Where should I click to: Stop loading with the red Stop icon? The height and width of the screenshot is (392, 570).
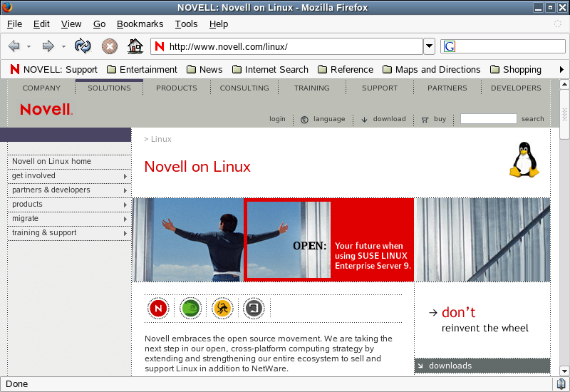pos(110,46)
